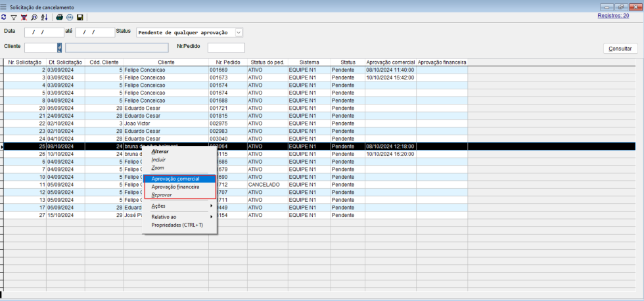
Task: Click the Cliente lookup button beside the field
Action: tap(59, 47)
